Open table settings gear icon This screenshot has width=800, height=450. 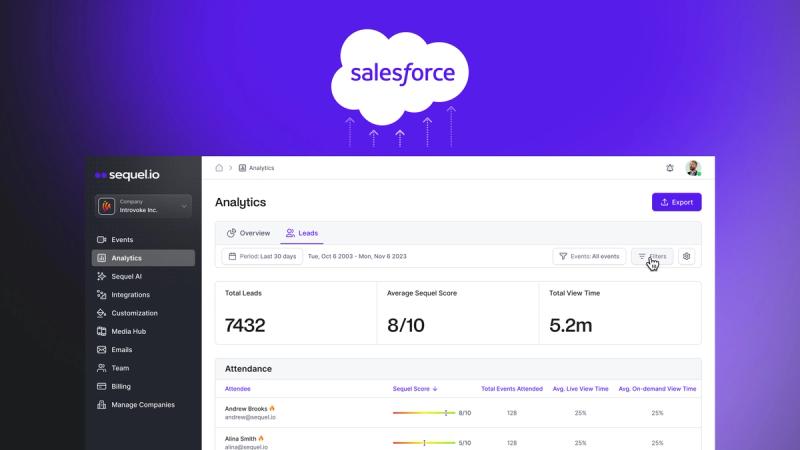(x=687, y=256)
